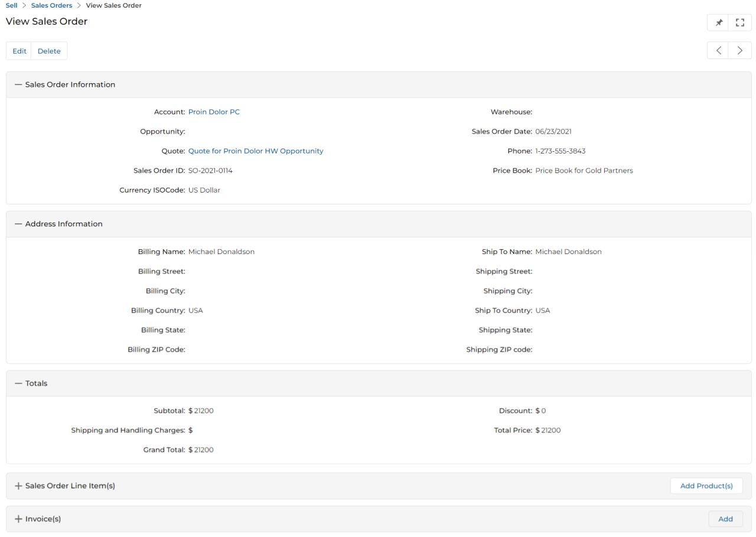Go to previous sales order record

[x=718, y=50]
